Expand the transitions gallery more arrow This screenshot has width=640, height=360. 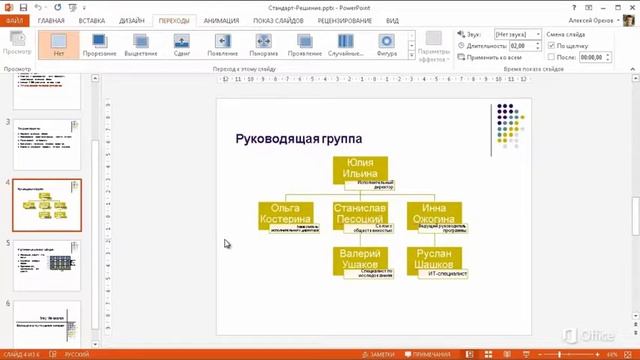coord(411,55)
